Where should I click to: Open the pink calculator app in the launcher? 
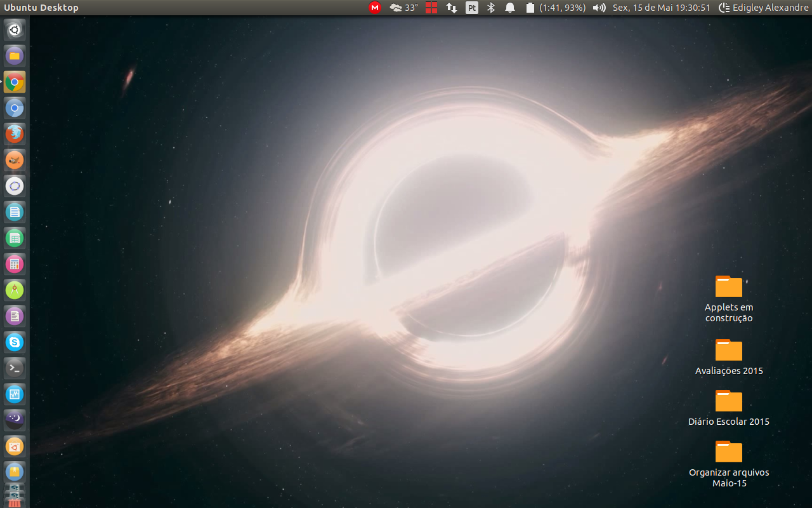tap(15, 264)
